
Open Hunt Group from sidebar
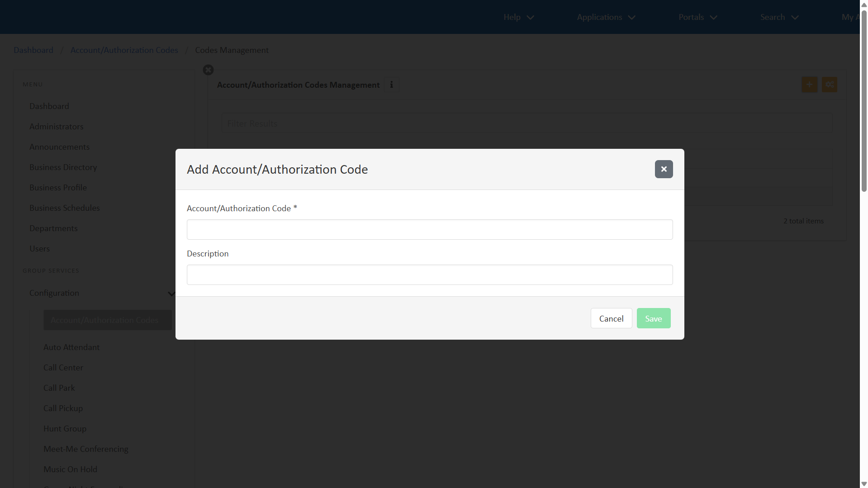pos(65,429)
